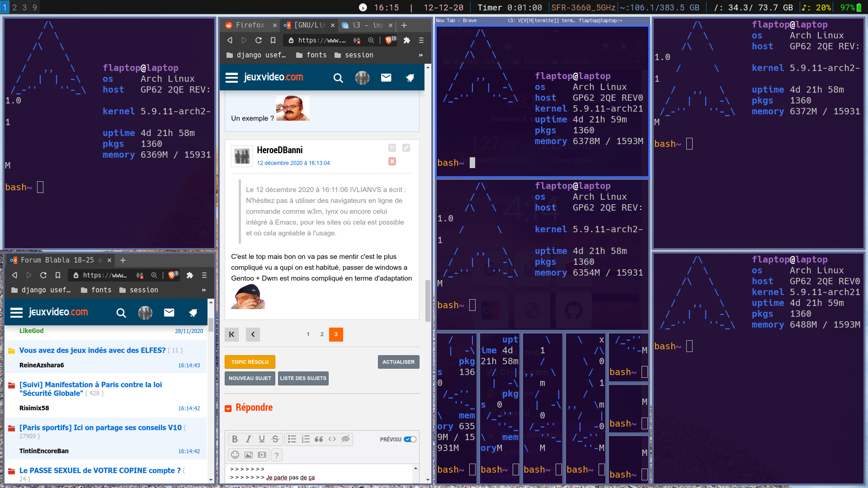The width and height of the screenshot is (868, 488).
Task: Toggle underline formatting in reply editor
Action: point(262,439)
